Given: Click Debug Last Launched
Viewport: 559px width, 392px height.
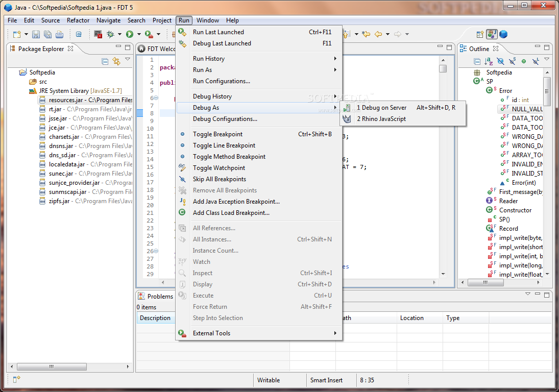Looking at the screenshot, I should [259, 43].
